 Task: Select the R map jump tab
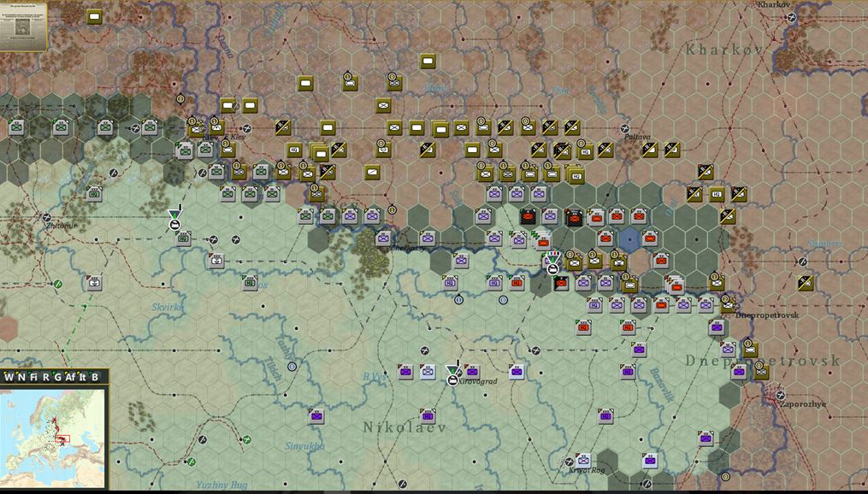click(46, 377)
